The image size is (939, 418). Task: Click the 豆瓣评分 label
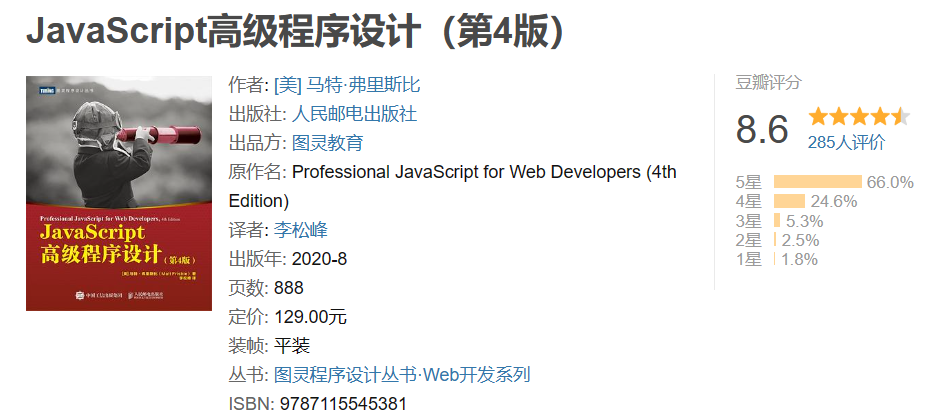pos(768,83)
